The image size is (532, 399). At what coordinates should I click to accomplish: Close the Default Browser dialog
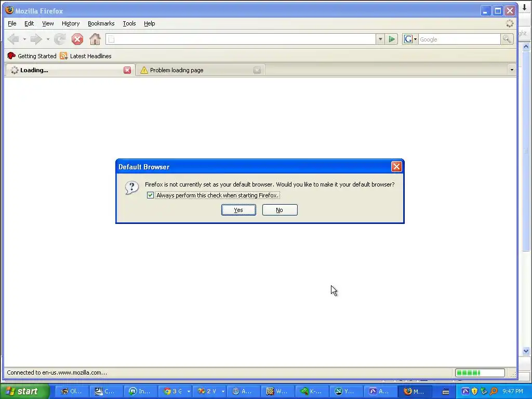coord(396,167)
